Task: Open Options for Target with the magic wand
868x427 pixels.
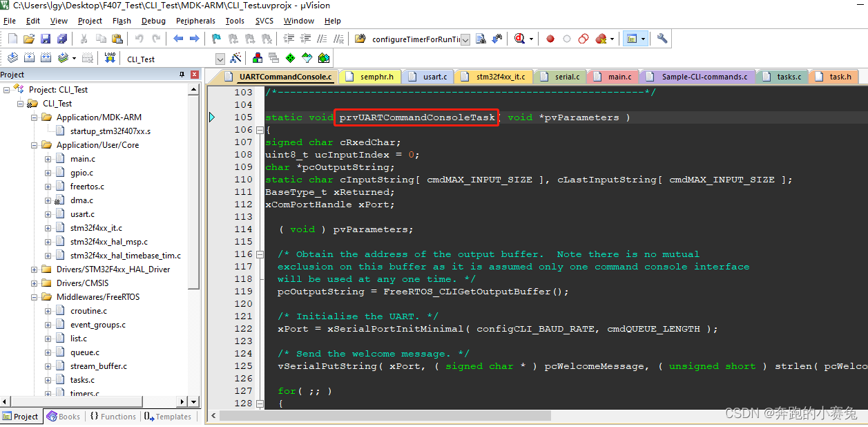Action: click(x=235, y=58)
